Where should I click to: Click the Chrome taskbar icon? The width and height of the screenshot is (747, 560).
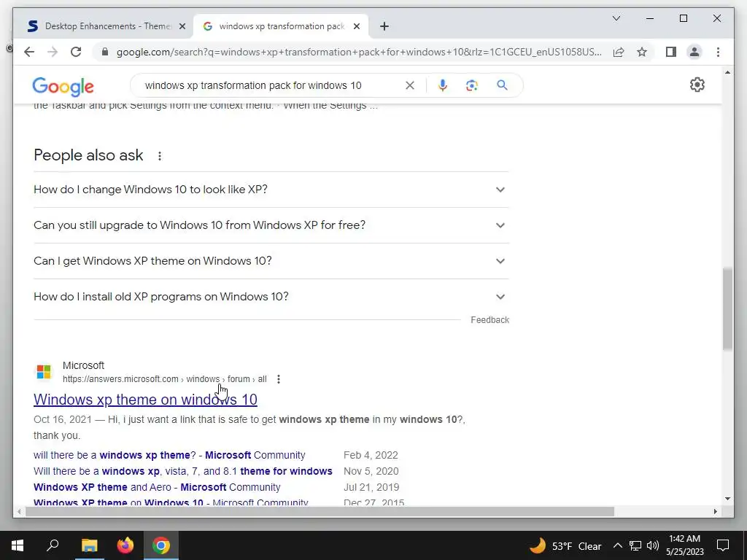click(161, 545)
